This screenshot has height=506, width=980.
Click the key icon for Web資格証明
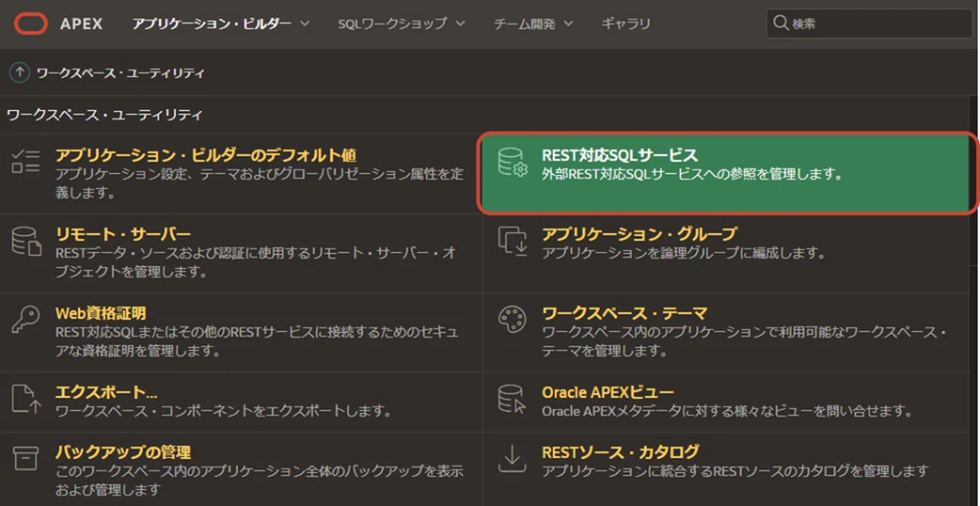[x=26, y=319]
